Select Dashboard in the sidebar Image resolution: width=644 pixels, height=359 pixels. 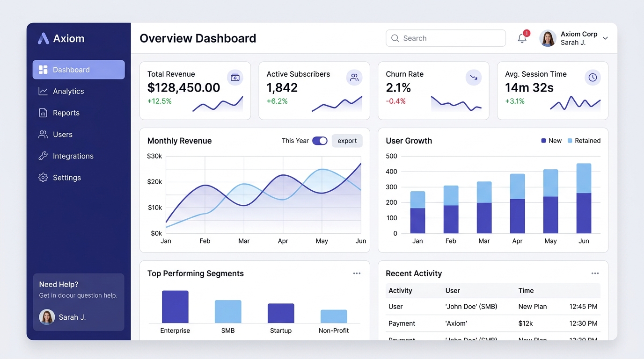pyautogui.click(x=79, y=70)
